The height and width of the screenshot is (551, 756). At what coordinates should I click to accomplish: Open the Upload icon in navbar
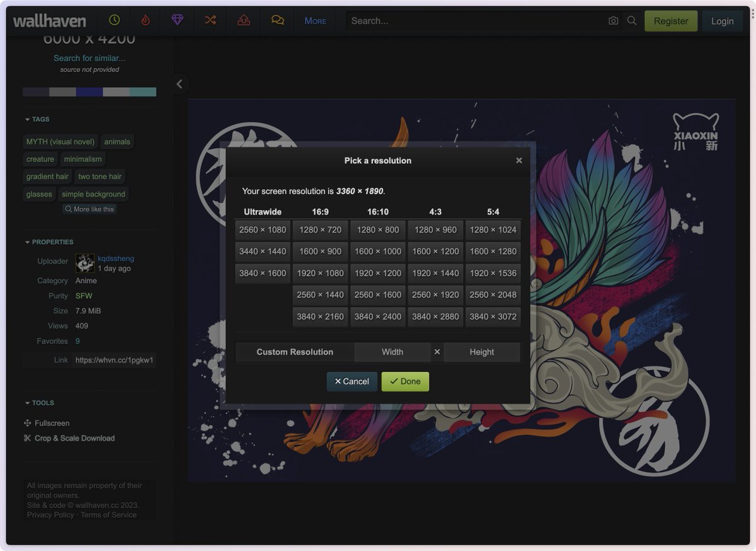244,20
